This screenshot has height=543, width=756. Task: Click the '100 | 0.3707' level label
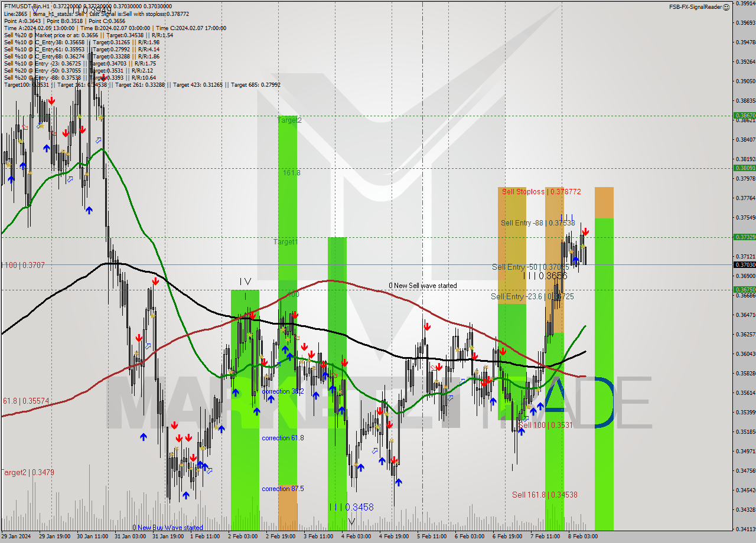(24, 266)
